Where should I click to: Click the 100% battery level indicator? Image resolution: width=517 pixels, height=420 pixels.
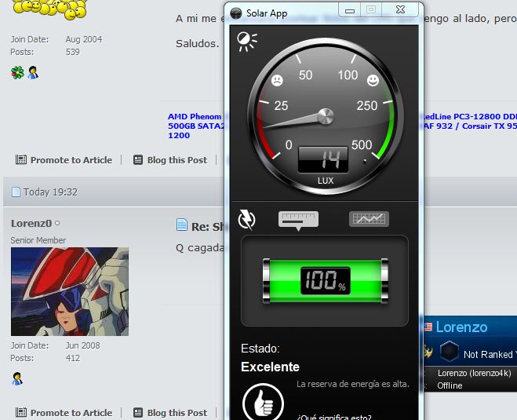click(x=325, y=281)
